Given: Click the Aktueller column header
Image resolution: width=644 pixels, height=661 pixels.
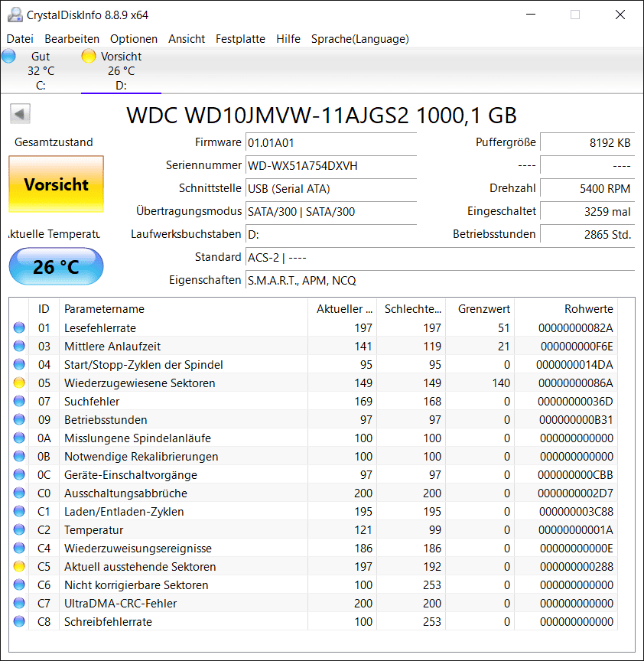Looking at the screenshot, I should [x=342, y=309].
